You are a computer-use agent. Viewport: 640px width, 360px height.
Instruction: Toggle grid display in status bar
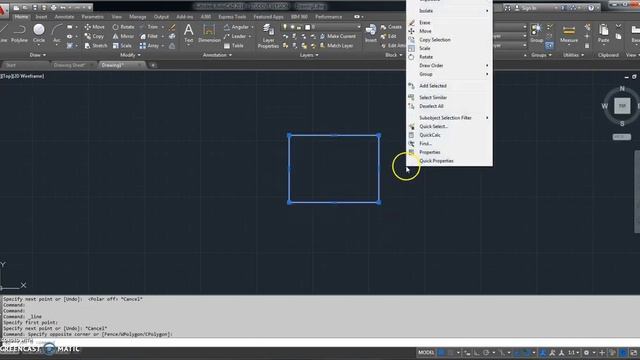[441, 352]
